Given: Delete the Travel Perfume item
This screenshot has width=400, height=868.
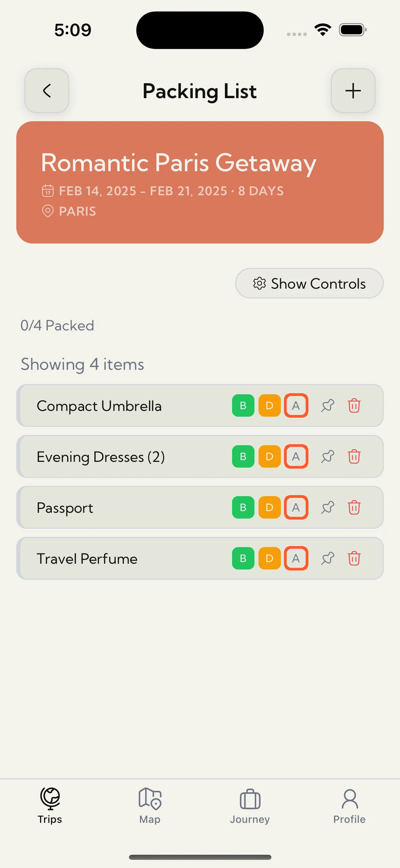Looking at the screenshot, I should 354,558.
